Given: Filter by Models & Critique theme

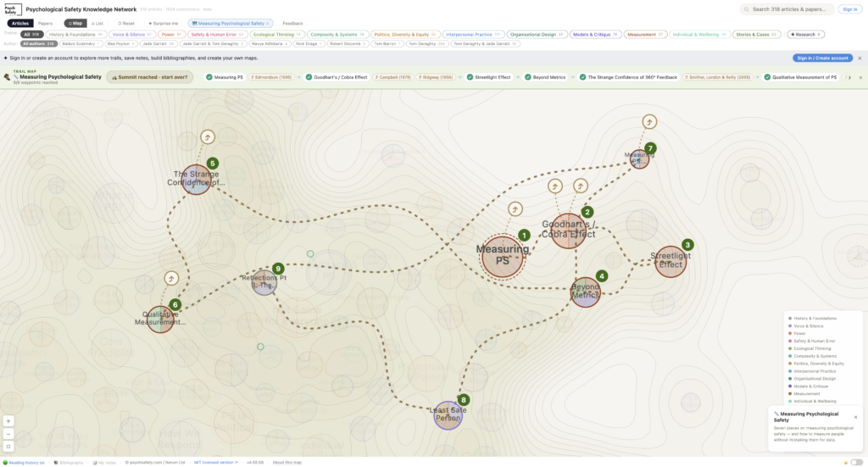Looking at the screenshot, I should [x=595, y=34].
